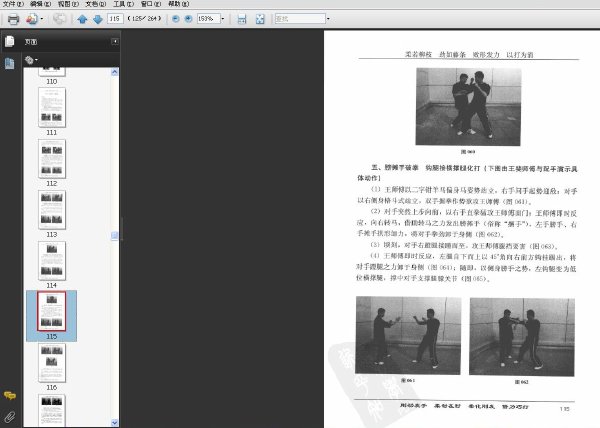Screen dimensions: 600x428
Task: Click the create PDF/share icon in toolbar
Action: [32, 19]
